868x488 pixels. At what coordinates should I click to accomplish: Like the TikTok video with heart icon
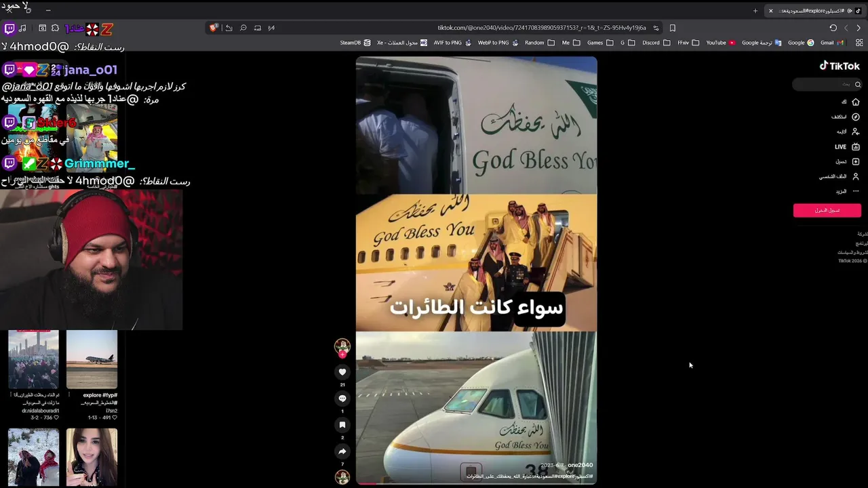(x=342, y=372)
